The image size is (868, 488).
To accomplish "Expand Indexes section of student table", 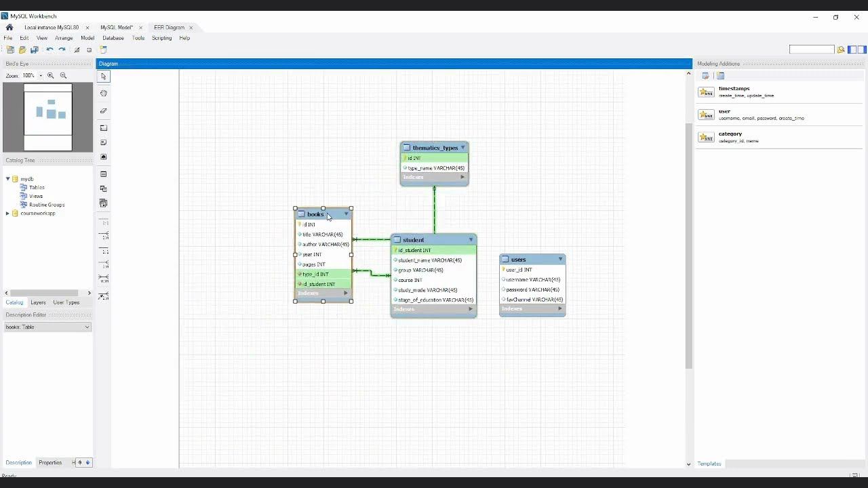I will coord(471,309).
